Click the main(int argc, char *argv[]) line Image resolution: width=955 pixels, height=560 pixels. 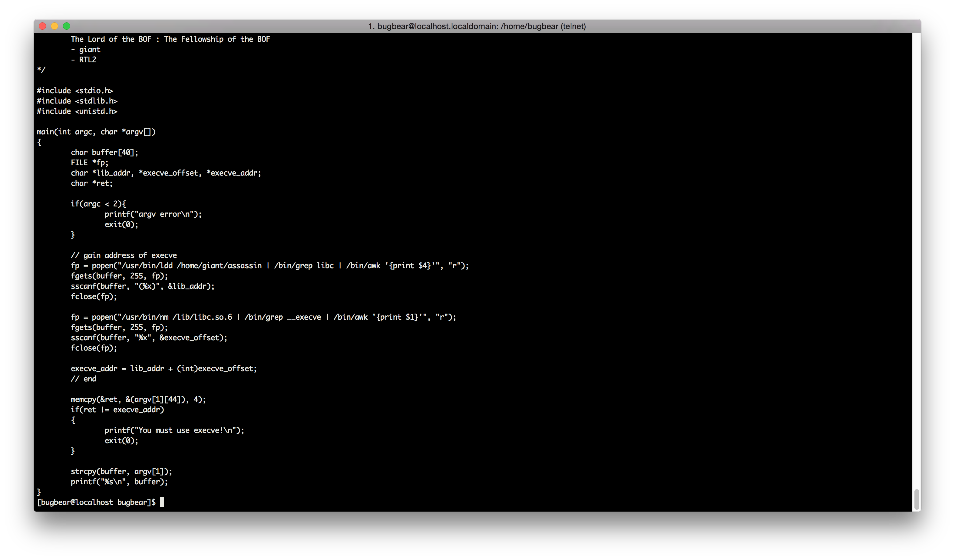(96, 132)
